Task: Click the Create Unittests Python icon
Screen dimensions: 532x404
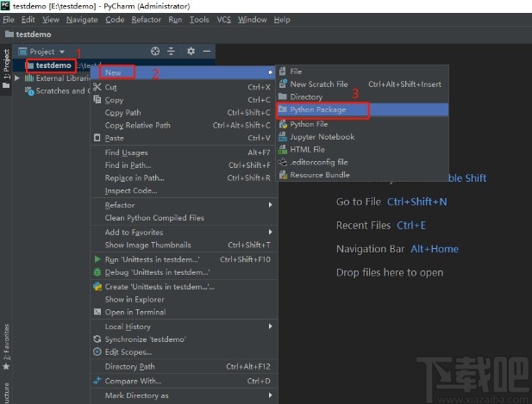Action: [97, 287]
